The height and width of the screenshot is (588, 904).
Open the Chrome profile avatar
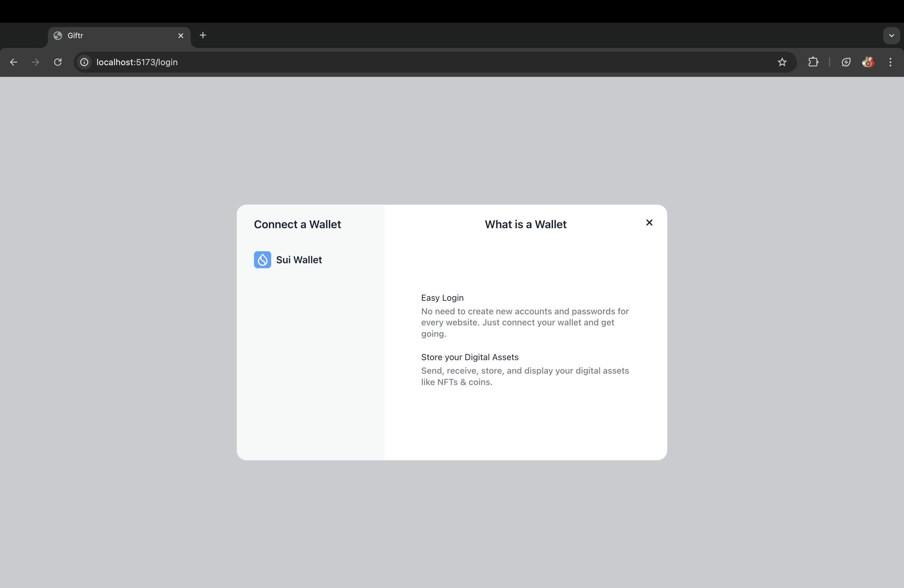click(868, 62)
